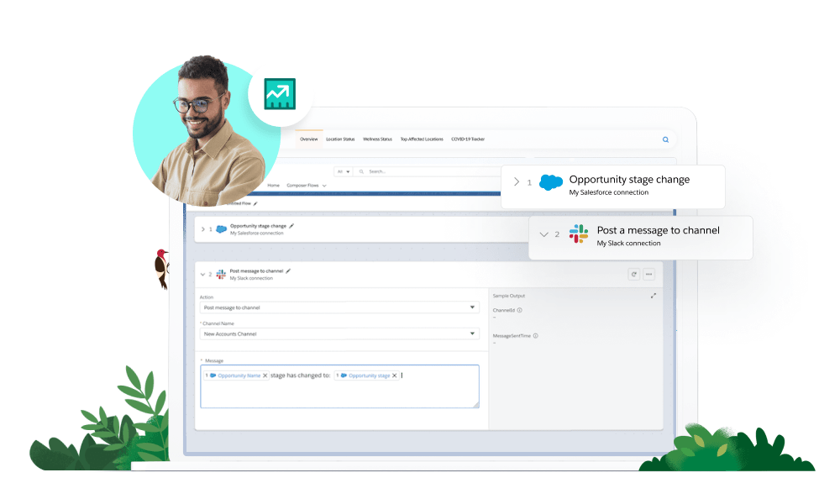This screenshot has width=840, height=504.
Task: Click the search magnifier icon in header
Action: coord(665,139)
